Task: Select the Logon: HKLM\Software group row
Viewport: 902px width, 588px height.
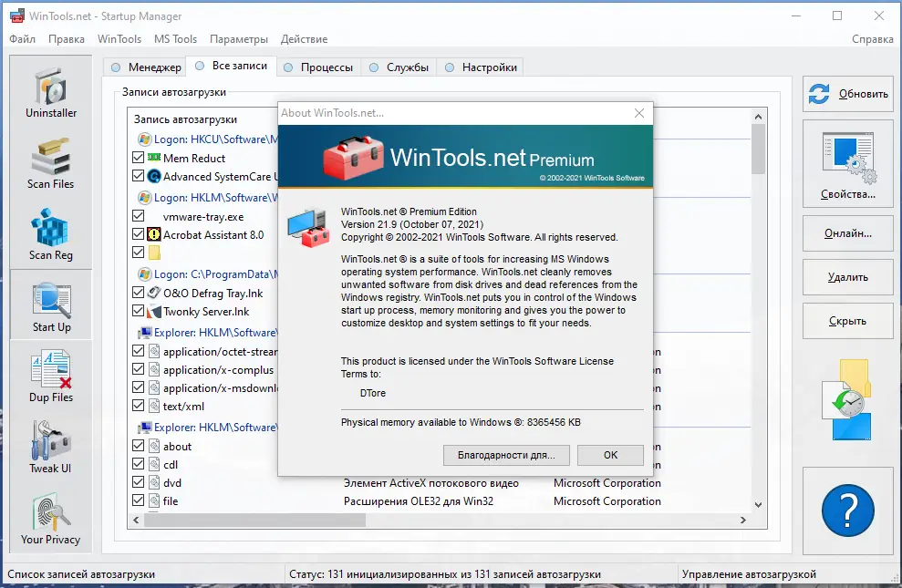Action: click(x=208, y=197)
